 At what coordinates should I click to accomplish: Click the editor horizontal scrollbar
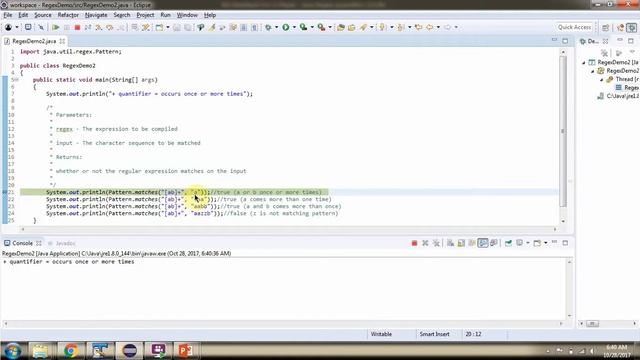[289, 229]
